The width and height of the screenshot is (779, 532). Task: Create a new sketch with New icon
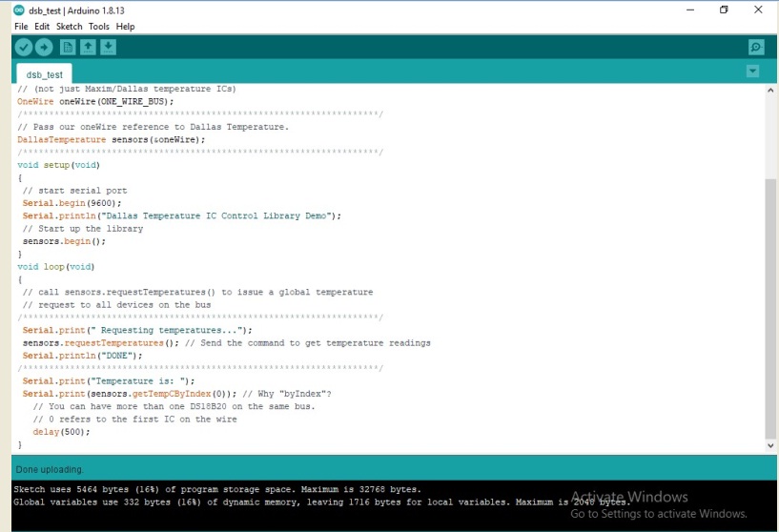[68, 47]
